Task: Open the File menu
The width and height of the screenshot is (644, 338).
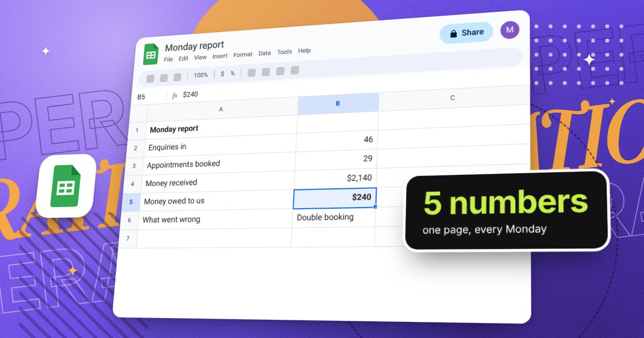Action: tap(169, 59)
